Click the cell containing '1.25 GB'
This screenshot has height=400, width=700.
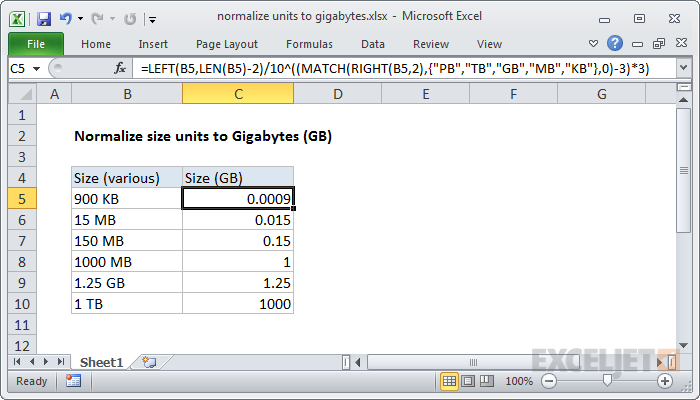[x=127, y=283]
